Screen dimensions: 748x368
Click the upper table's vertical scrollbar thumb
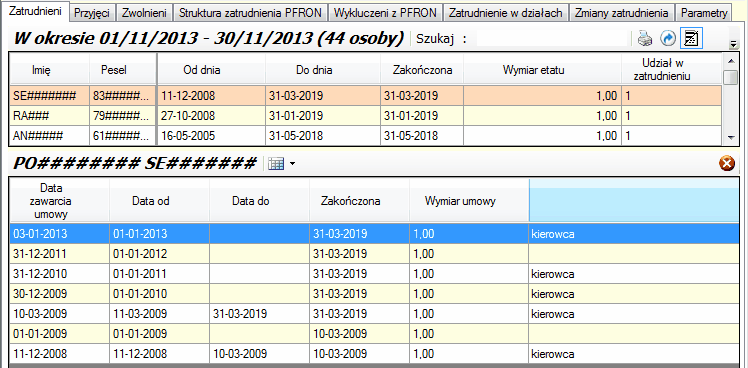click(x=730, y=77)
